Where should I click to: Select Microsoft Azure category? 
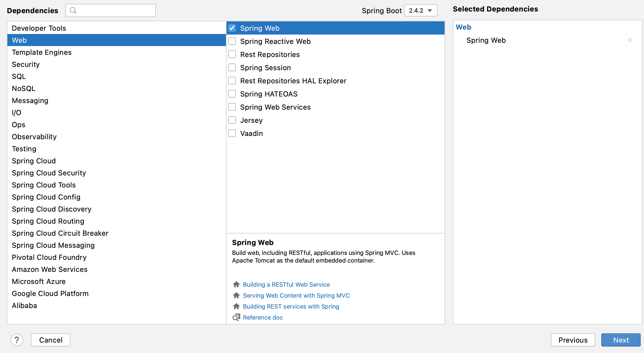[x=117, y=281]
